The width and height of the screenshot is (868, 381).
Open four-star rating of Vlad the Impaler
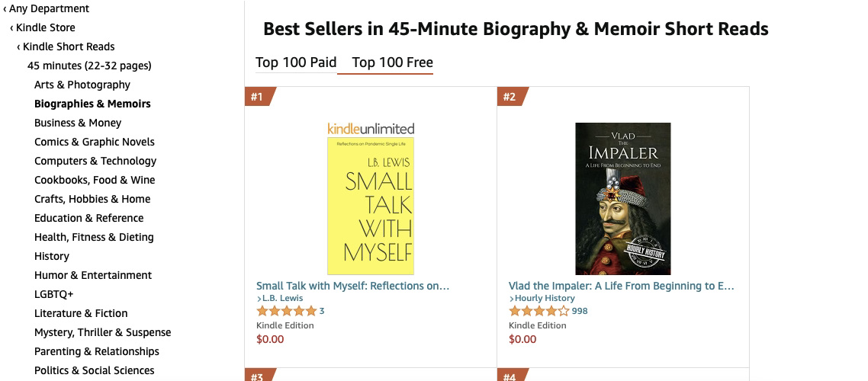point(538,311)
